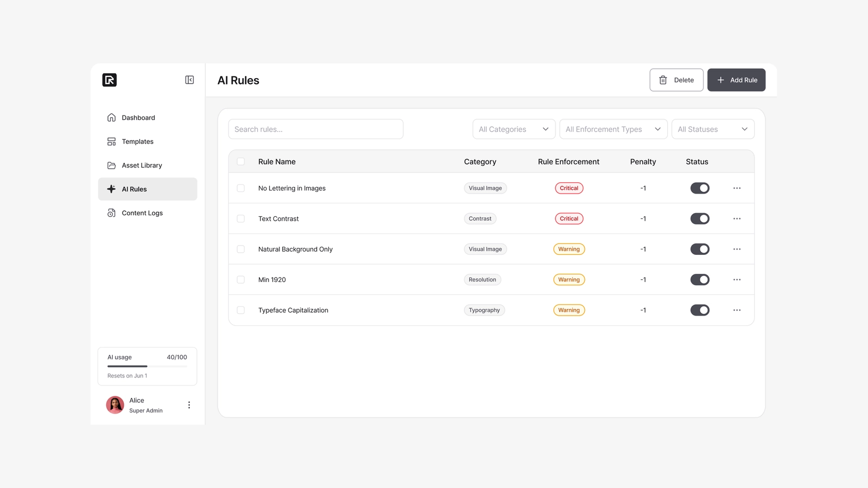Image resolution: width=868 pixels, height=488 pixels.
Task: Toggle off the Typeface Capitalization rule
Action: coord(700,310)
